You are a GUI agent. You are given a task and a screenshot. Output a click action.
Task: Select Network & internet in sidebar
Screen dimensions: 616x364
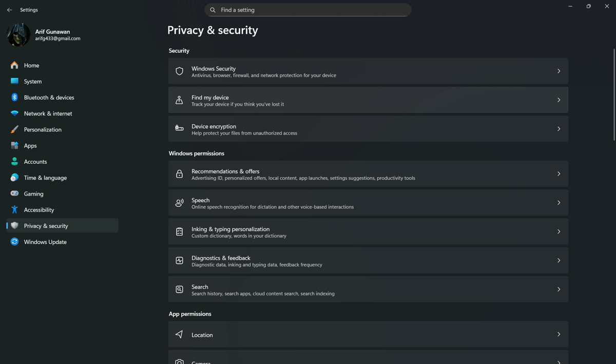[48, 113]
